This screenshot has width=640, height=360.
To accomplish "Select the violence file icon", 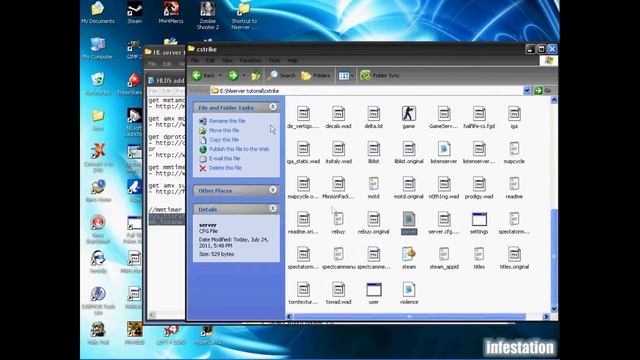I will (x=409, y=293).
